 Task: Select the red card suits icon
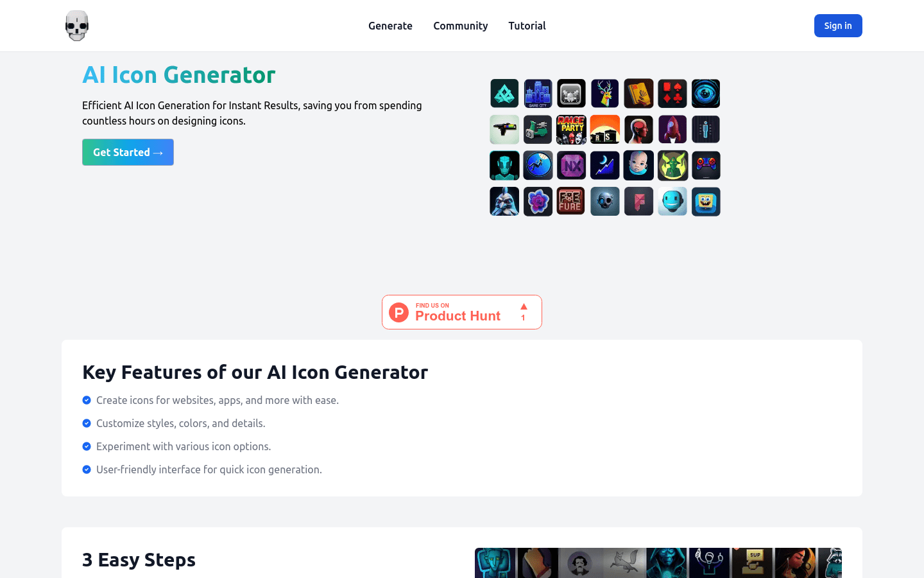[x=672, y=93]
